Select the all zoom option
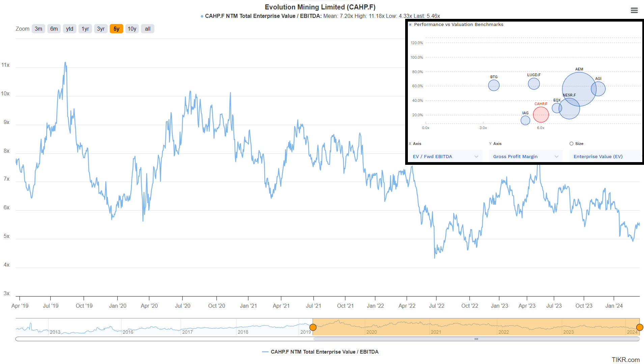Screen dimensions: 644x364 point(147,29)
